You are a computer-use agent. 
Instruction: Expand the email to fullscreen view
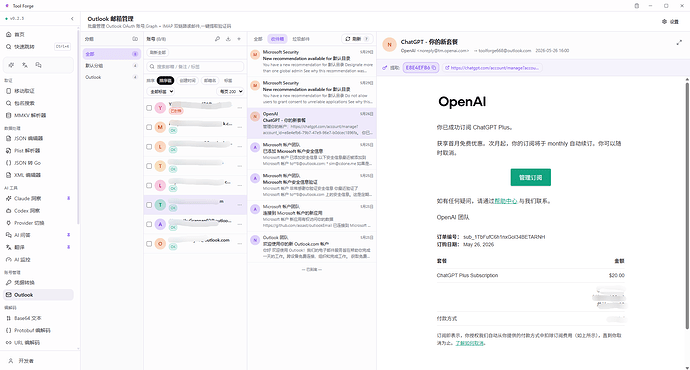(679, 43)
